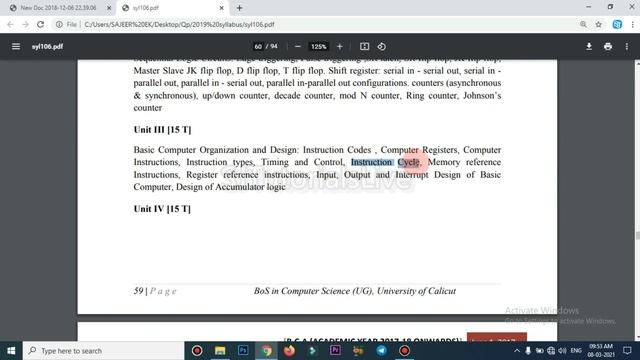This screenshot has width=640, height=360.
Task: Rotate the PDF counterclockwise
Action: click(382, 47)
